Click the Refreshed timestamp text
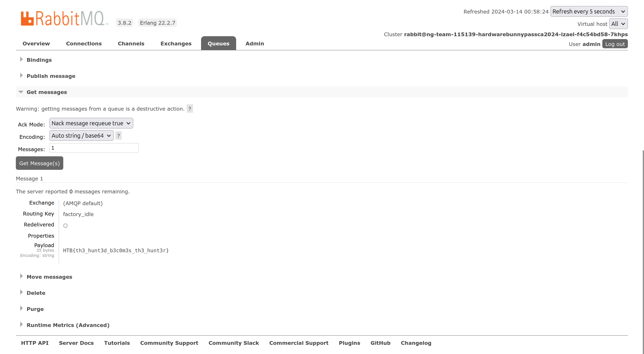644x354 pixels. pos(506,12)
